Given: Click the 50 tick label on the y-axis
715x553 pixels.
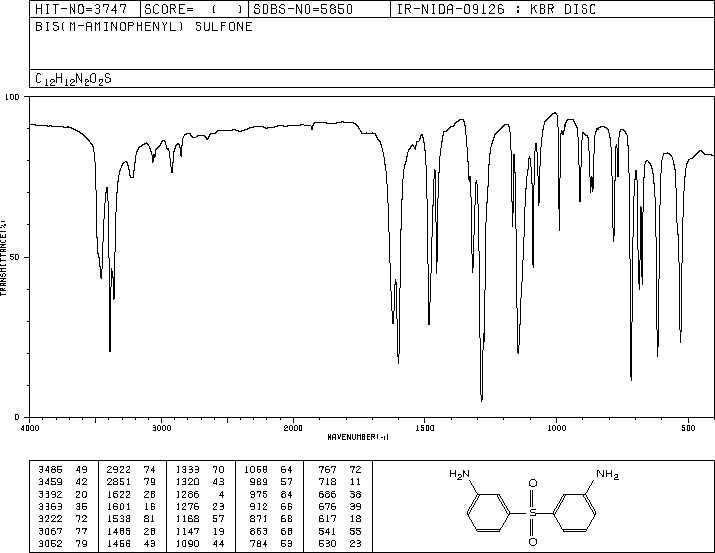Looking at the screenshot, I should [15, 257].
